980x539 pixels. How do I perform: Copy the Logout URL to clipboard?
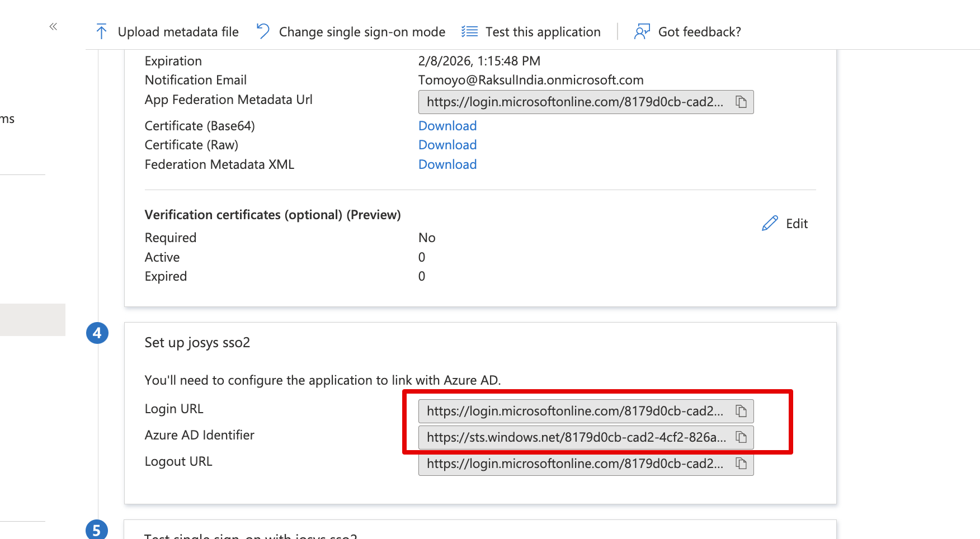741,464
